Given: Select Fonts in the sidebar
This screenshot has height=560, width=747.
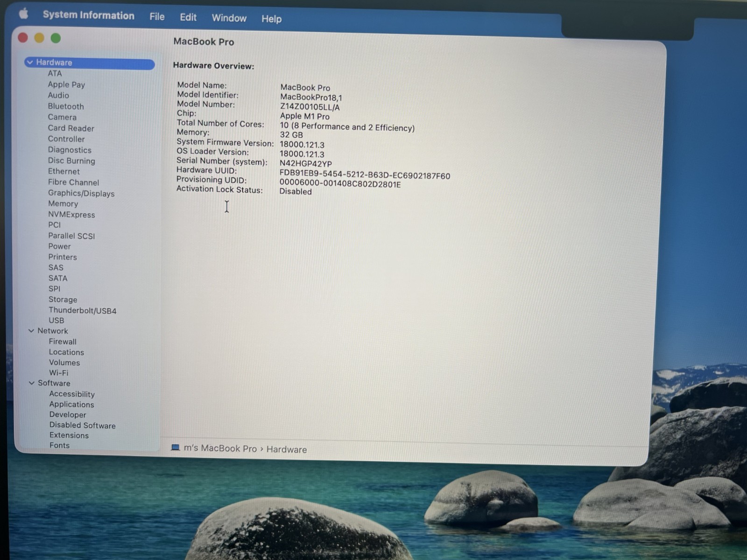Looking at the screenshot, I should (60, 446).
